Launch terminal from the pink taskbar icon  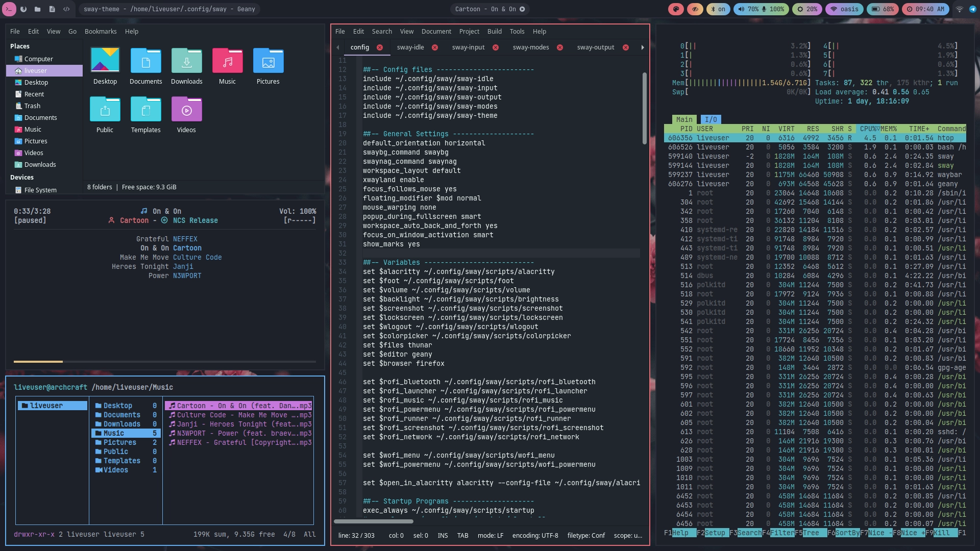[9, 9]
